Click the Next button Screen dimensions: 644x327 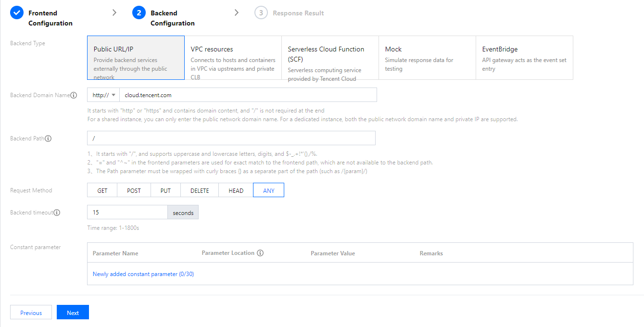click(x=73, y=313)
